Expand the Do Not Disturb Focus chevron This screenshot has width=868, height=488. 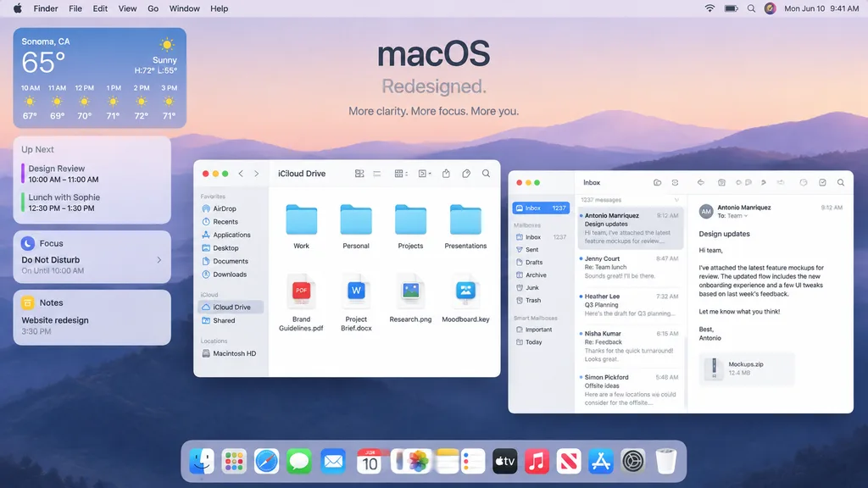pos(159,260)
